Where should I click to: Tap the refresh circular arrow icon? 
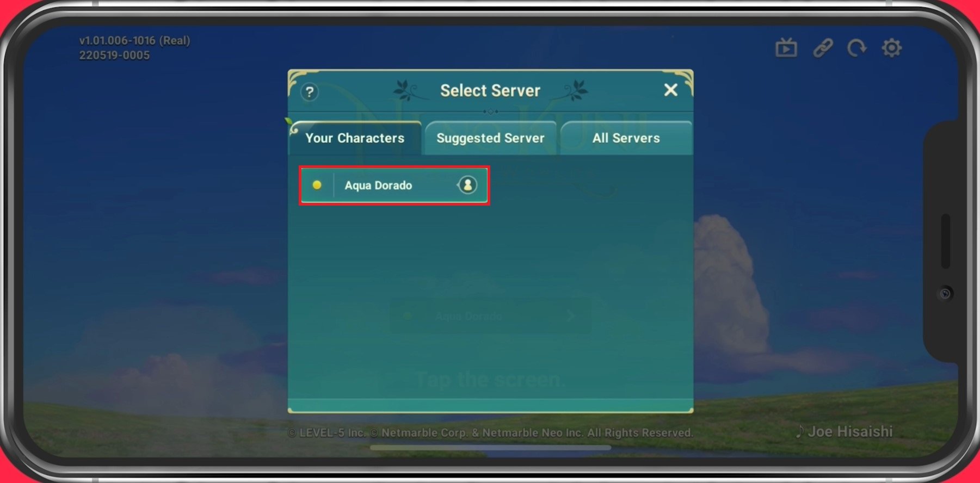857,48
